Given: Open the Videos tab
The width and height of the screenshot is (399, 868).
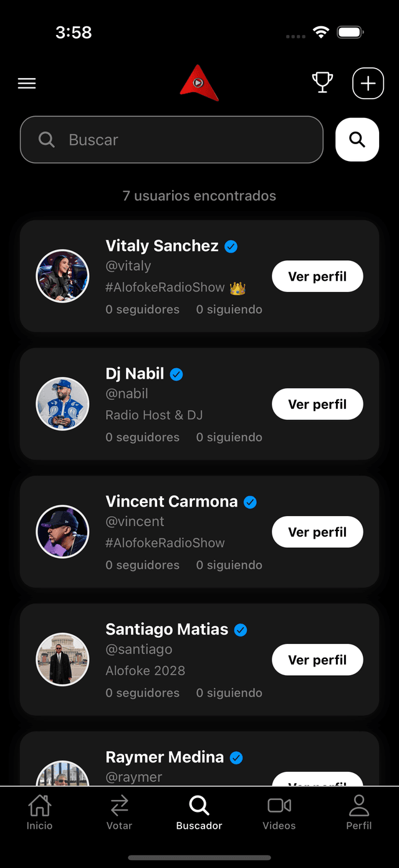Looking at the screenshot, I should 279,812.
